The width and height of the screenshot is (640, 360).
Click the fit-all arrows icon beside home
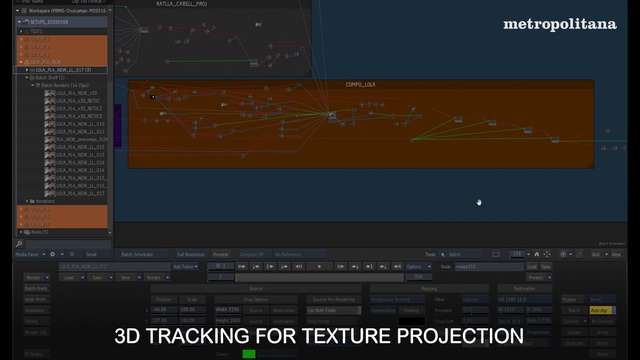point(547,254)
